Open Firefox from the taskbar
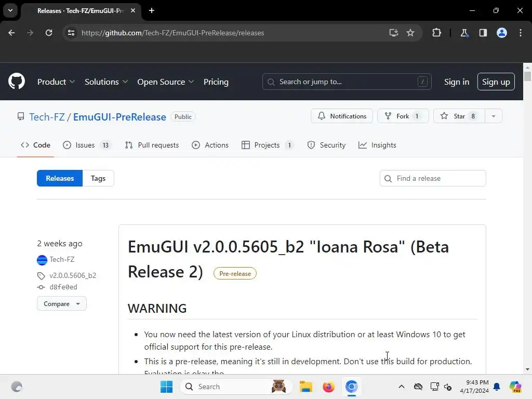The height and width of the screenshot is (399, 532). click(x=328, y=387)
